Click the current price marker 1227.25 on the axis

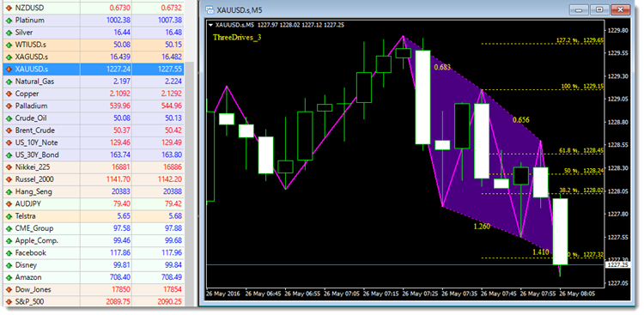[617, 265]
